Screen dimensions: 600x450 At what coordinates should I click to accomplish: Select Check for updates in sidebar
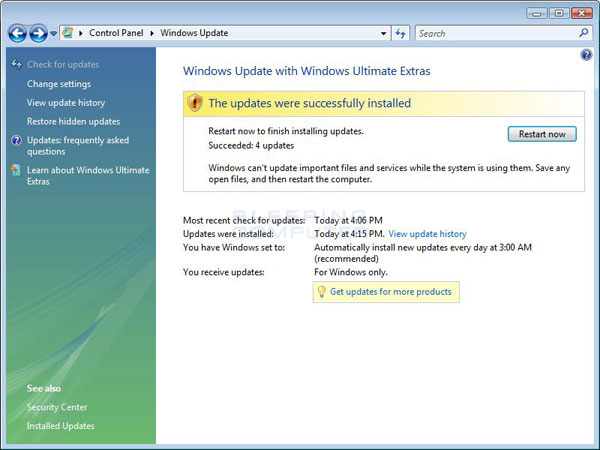63,64
